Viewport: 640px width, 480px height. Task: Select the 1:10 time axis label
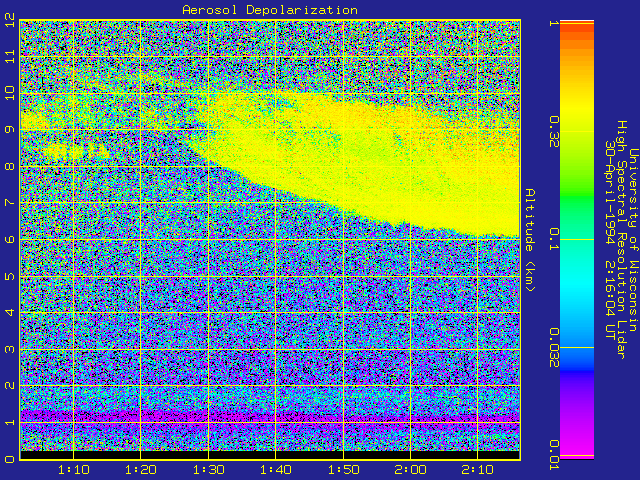[74, 470]
